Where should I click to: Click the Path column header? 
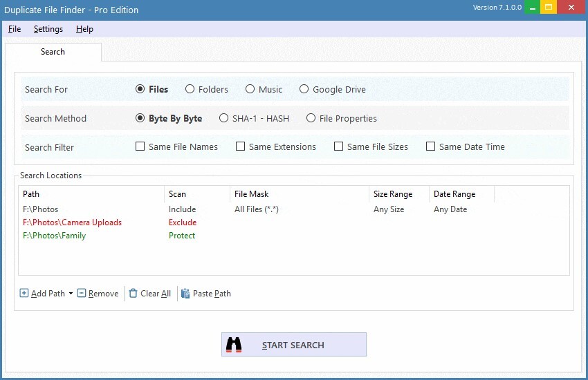point(31,194)
